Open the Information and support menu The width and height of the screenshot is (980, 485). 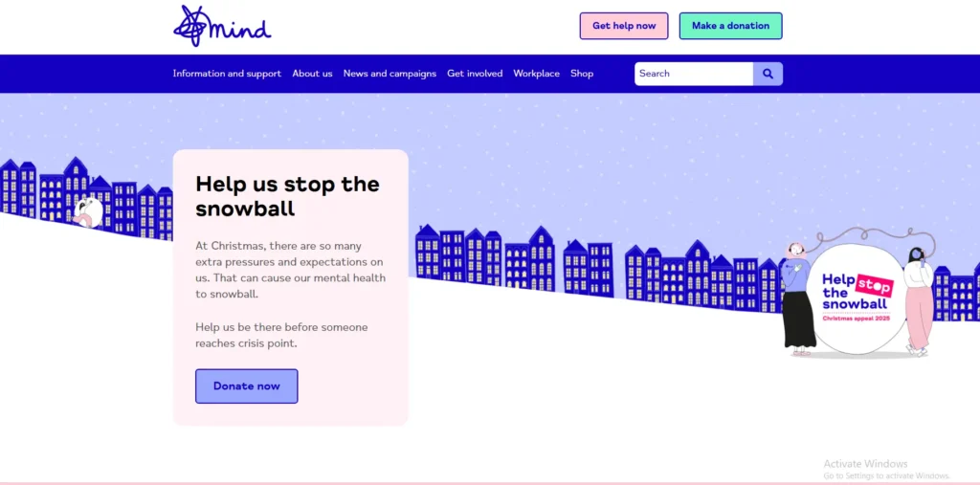(227, 74)
